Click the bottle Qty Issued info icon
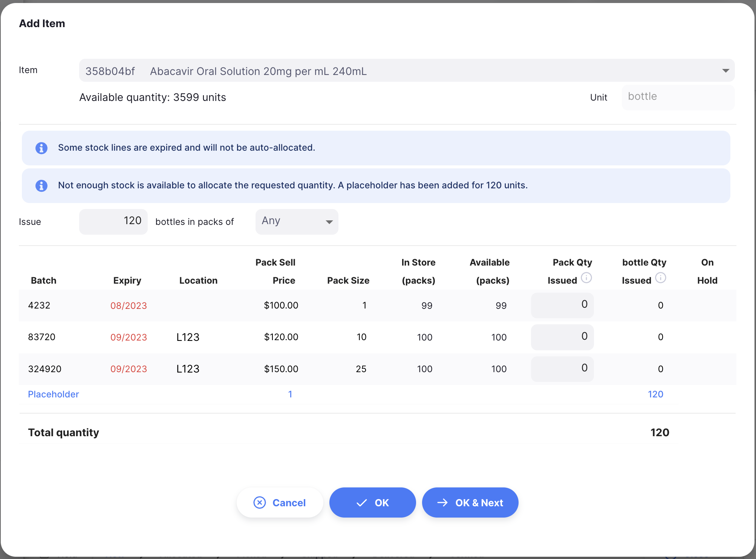The width and height of the screenshot is (756, 559). point(660,278)
